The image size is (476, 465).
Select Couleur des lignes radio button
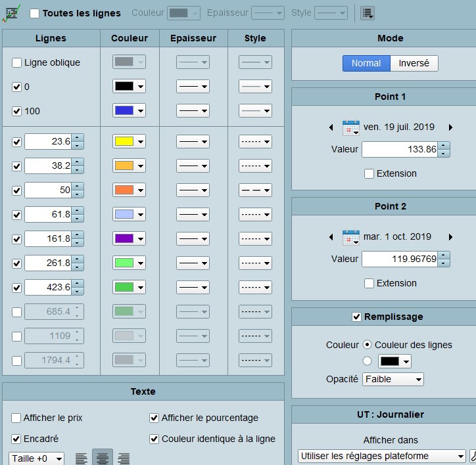(x=367, y=345)
